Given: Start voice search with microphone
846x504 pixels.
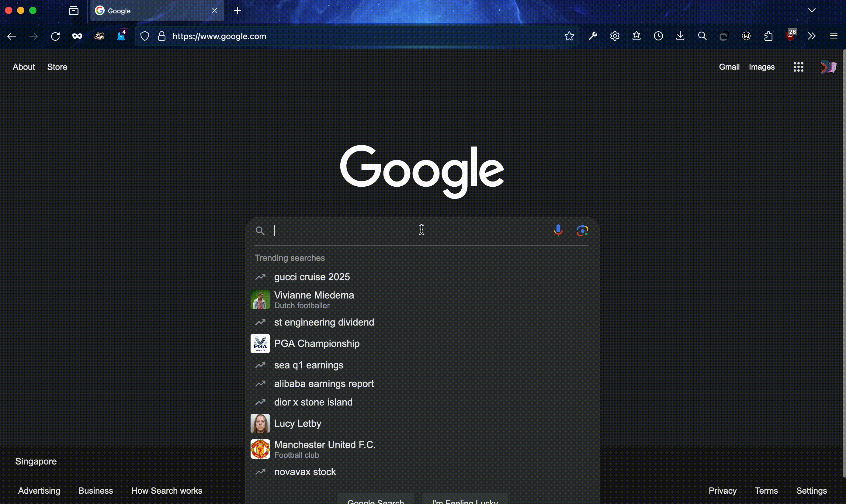Looking at the screenshot, I should point(559,231).
